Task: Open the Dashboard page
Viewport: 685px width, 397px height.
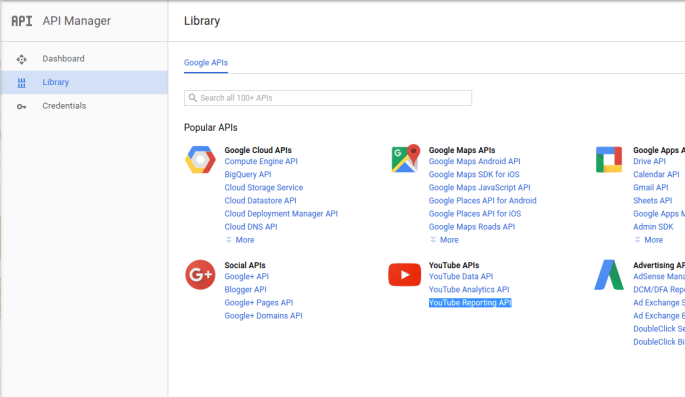Action: tap(63, 59)
